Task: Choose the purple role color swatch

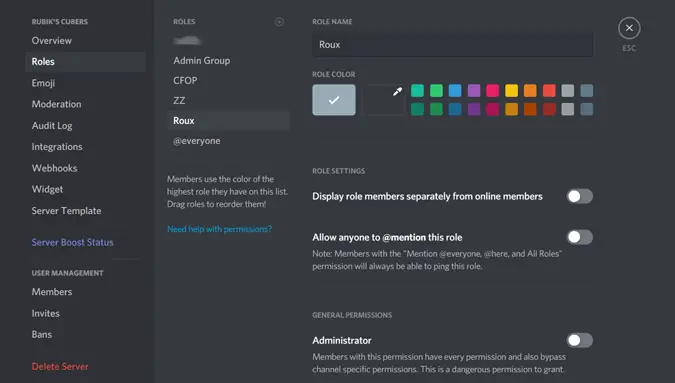Action: click(474, 90)
